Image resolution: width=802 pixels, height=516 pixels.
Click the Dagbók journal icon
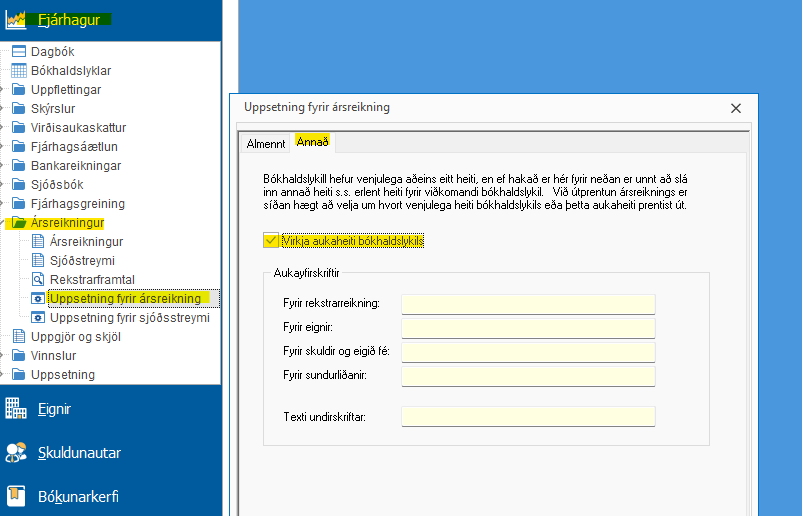coord(19,51)
